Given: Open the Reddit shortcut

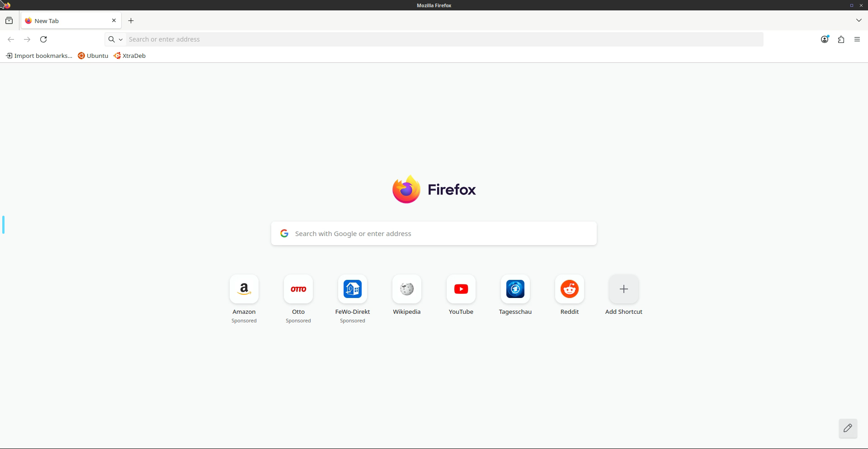Looking at the screenshot, I should tap(570, 289).
